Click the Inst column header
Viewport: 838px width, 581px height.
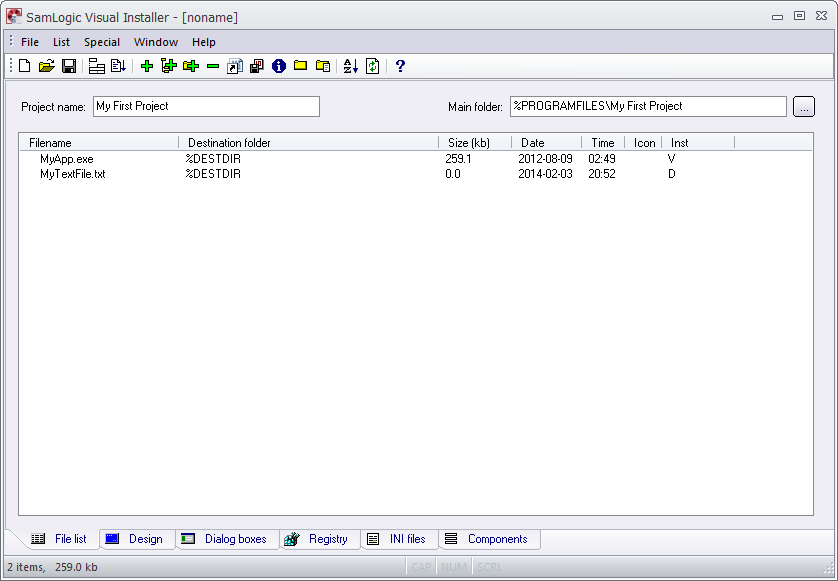[699, 143]
